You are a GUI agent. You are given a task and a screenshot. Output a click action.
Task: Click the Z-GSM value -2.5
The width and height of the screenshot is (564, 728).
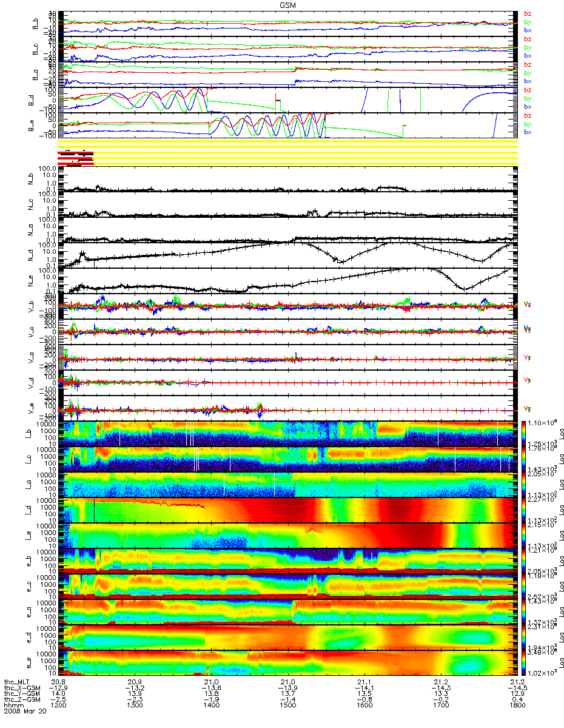click(58, 701)
